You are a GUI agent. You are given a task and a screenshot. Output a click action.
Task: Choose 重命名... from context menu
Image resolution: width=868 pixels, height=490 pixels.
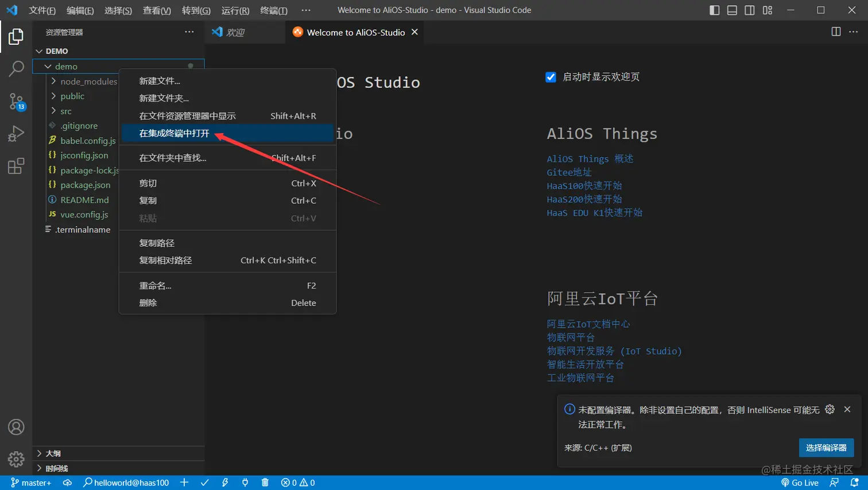pyautogui.click(x=227, y=285)
